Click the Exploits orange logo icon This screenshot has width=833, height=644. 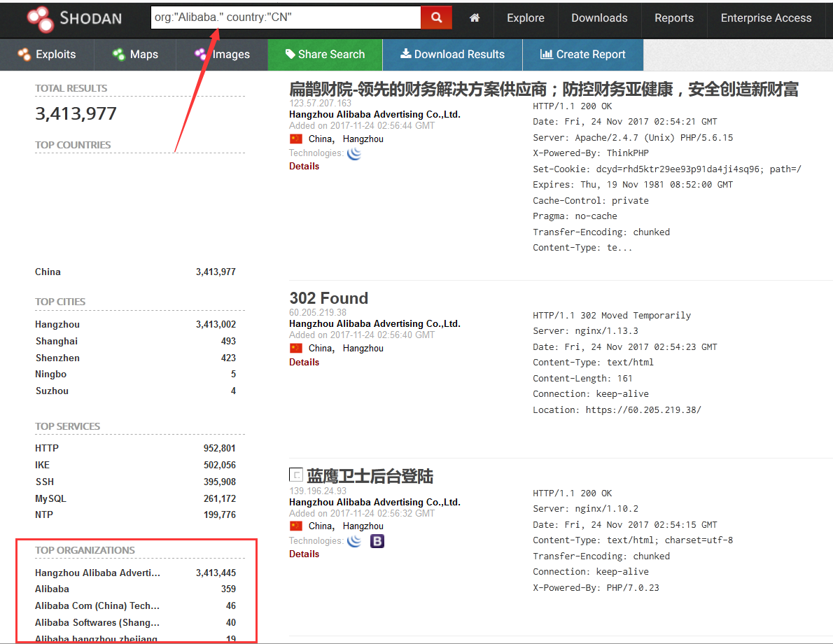24,54
